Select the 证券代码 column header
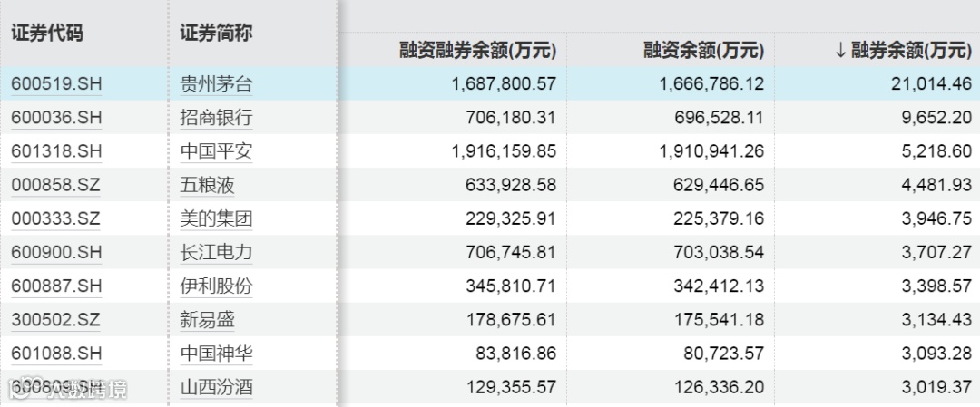The height and width of the screenshot is (407, 980). point(47,33)
